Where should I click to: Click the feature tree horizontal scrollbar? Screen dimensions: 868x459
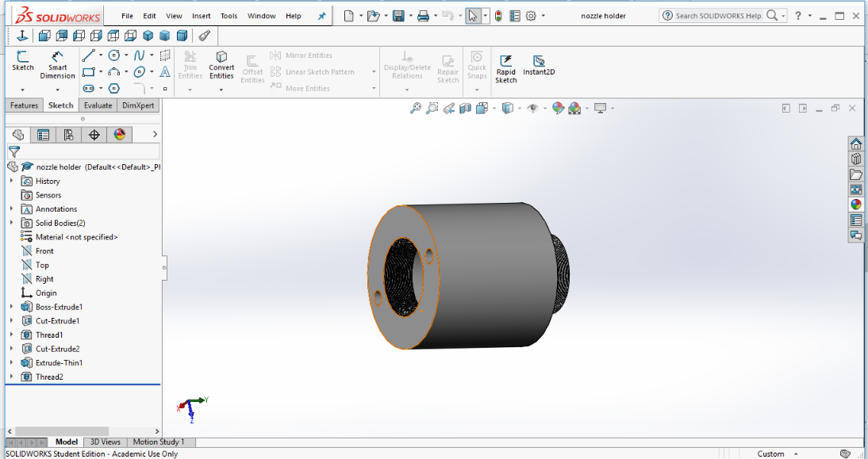coord(62,430)
